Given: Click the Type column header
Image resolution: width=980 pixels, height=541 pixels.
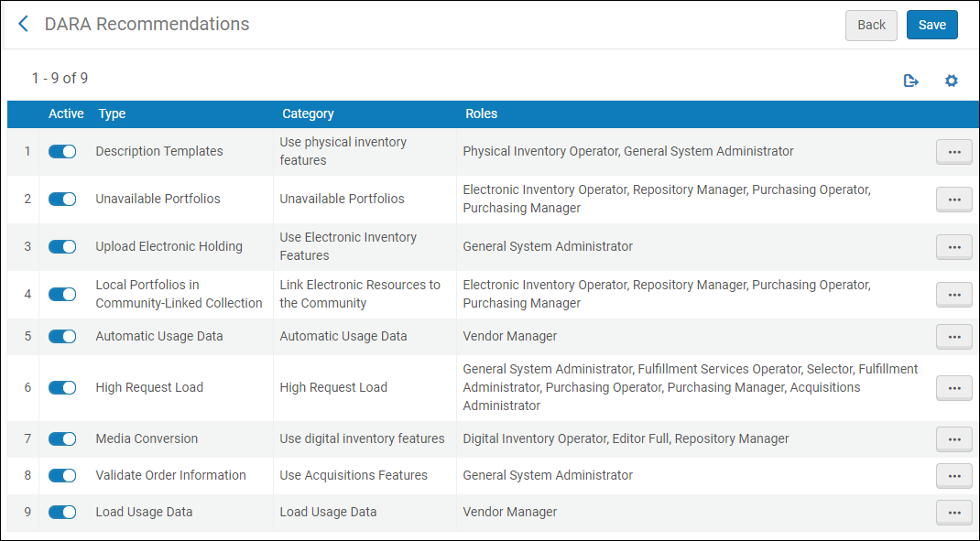Looking at the screenshot, I should 112,114.
